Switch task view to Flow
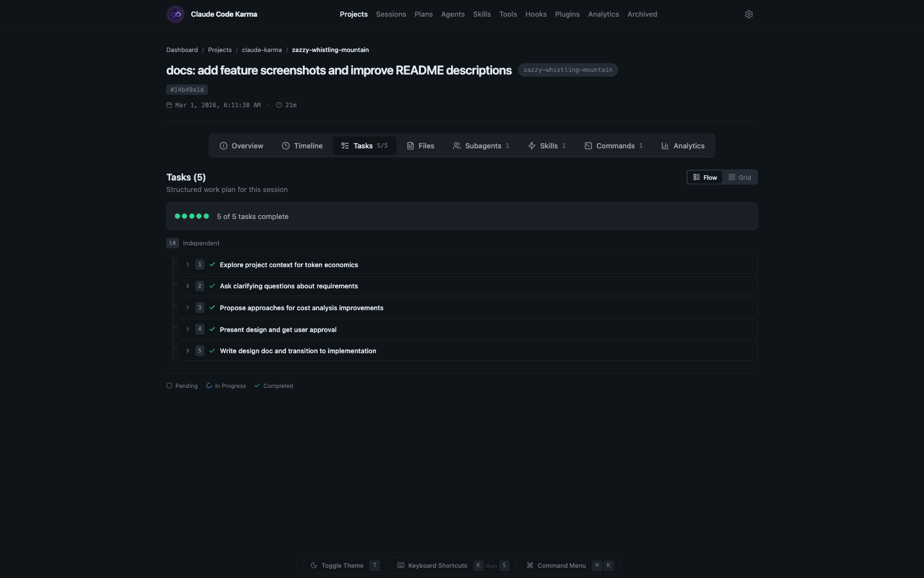924x578 pixels. 705,177
